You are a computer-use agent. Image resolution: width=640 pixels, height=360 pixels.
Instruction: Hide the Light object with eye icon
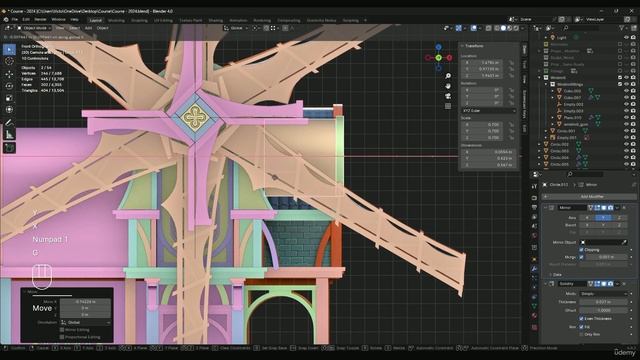[626, 38]
